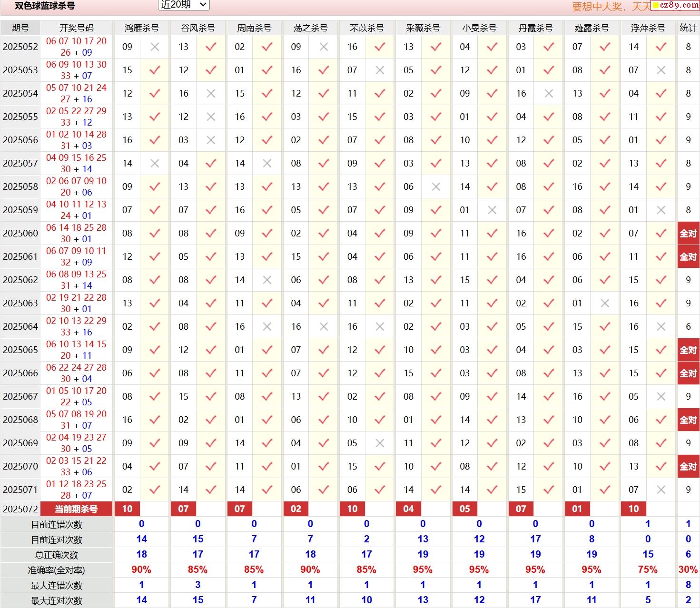This screenshot has height=608, width=700.
Task: Click the grey cross in 采薇 row 2025058
Action: 436,186
